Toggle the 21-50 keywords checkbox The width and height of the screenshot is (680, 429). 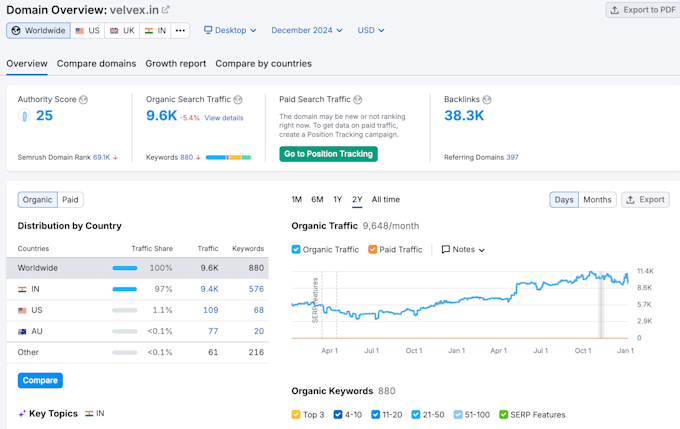416,415
